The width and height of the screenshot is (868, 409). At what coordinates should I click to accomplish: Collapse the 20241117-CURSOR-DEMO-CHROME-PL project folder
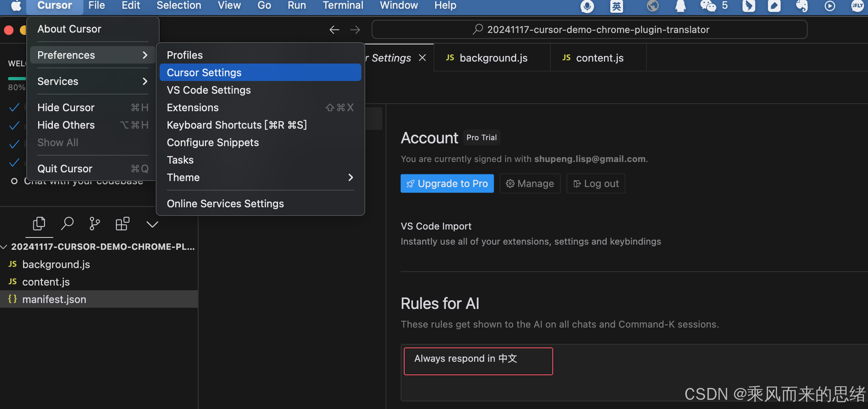tap(99, 247)
